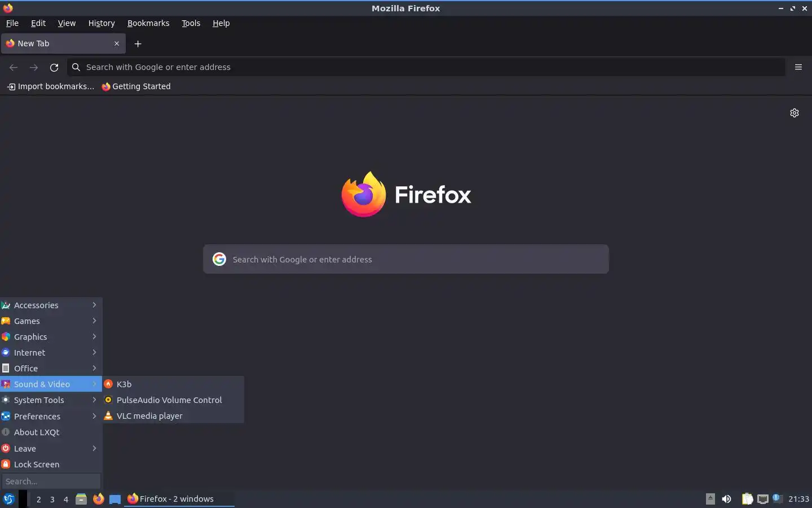Screen dimensions: 812x508
Task: Open the Edit menu
Action: tap(38, 23)
